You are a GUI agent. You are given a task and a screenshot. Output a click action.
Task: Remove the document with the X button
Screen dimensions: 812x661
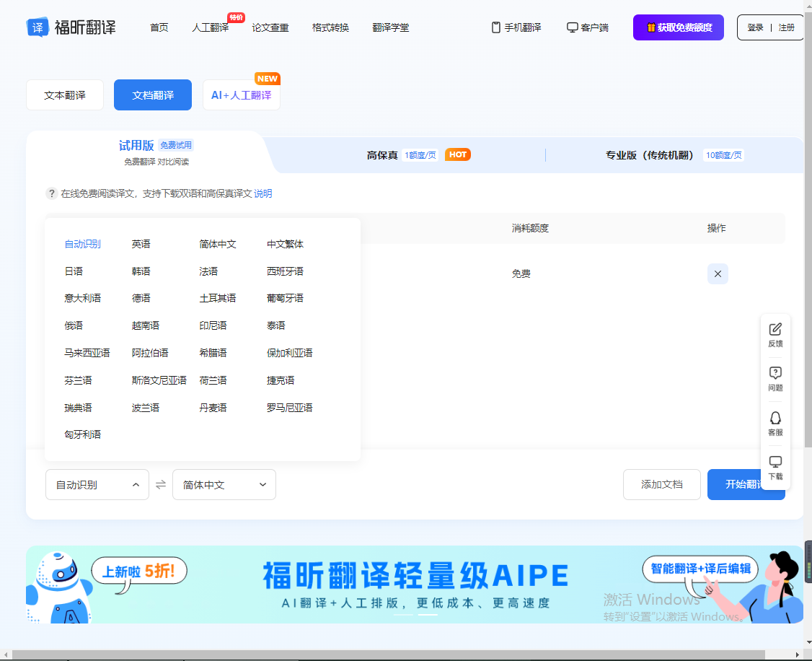point(718,274)
